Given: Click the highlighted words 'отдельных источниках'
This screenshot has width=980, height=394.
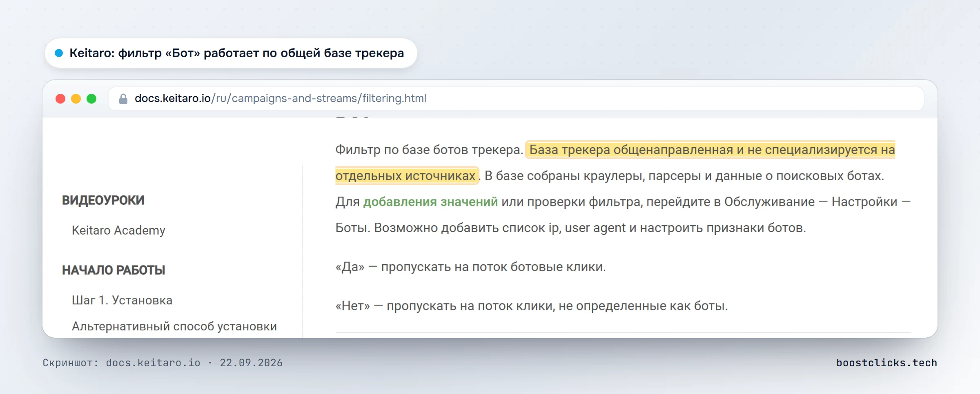Looking at the screenshot, I should (x=405, y=176).
